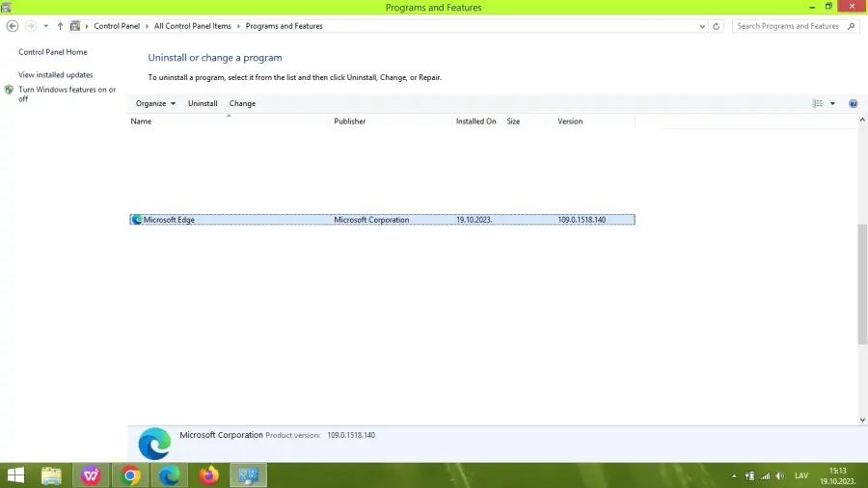868x488 pixels.
Task: Open Control Panel Home link
Action: tap(53, 52)
